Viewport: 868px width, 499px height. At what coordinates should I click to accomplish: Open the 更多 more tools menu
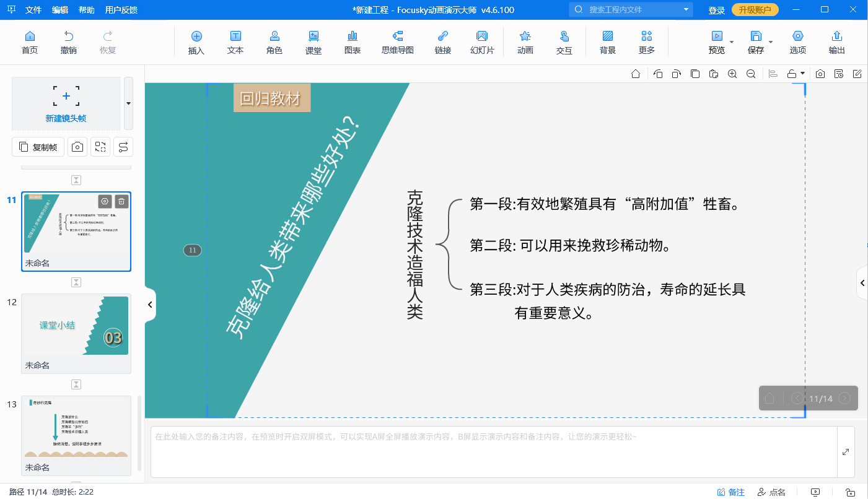647,43
